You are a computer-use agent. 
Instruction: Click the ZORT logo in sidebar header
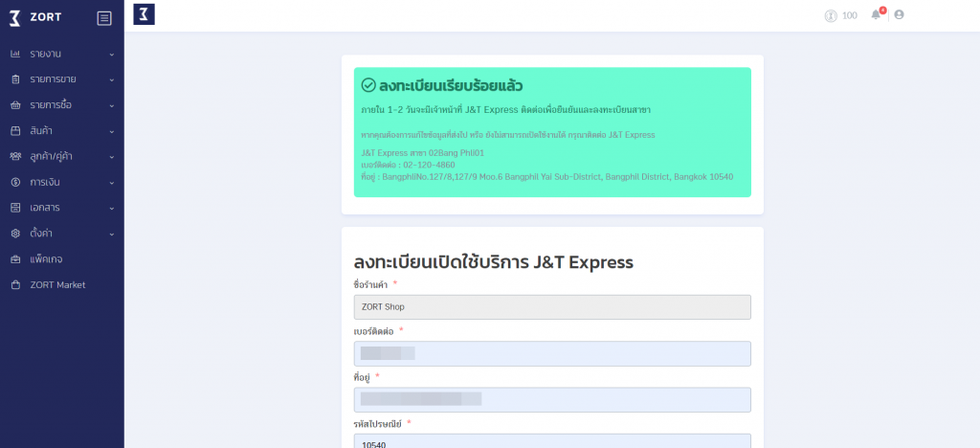click(x=15, y=17)
